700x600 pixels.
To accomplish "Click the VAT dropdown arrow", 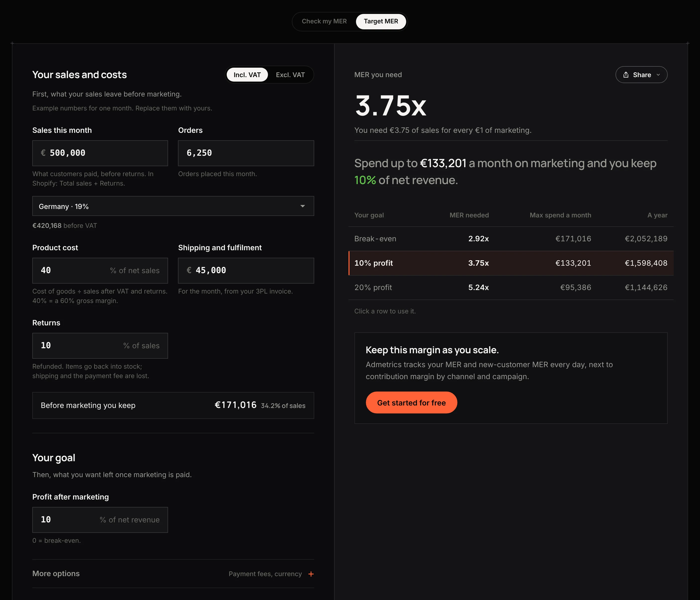I will [303, 206].
